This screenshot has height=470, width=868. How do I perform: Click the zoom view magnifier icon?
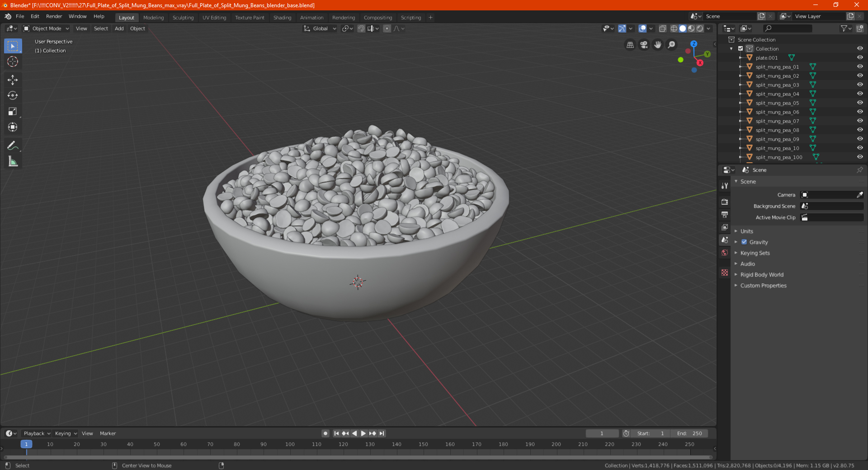click(x=672, y=45)
